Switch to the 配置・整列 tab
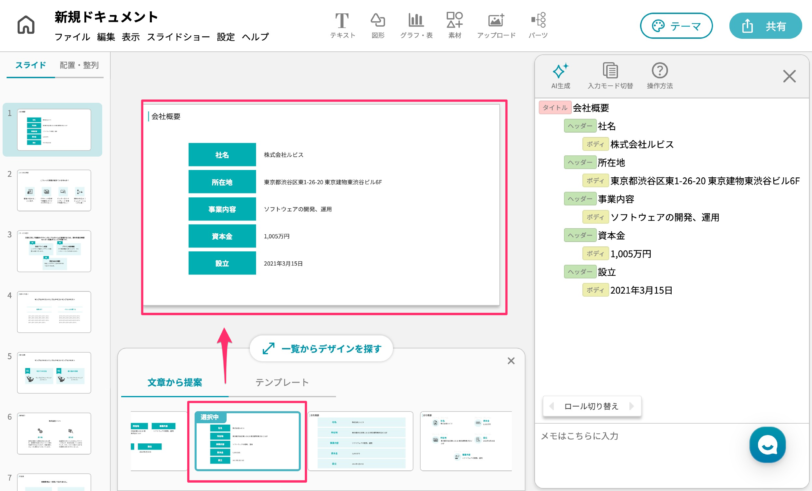The image size is (812, 491). (x=79, y=65)
